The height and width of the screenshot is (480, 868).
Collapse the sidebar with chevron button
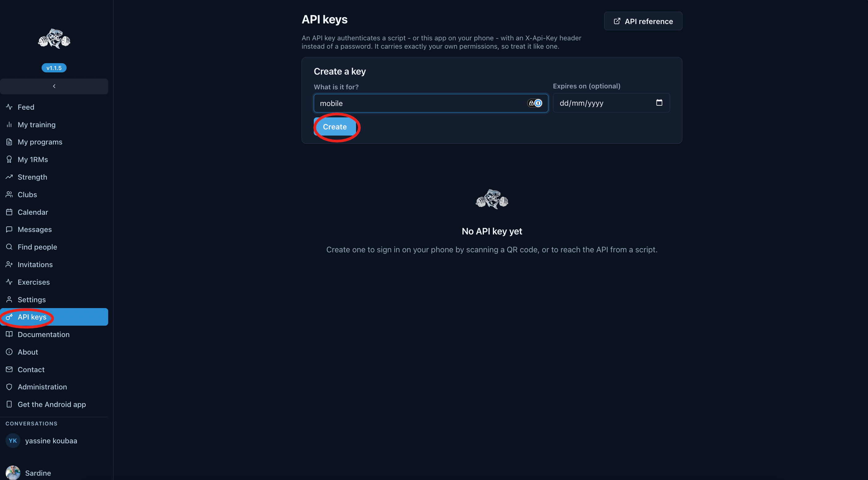click(54, 86)
